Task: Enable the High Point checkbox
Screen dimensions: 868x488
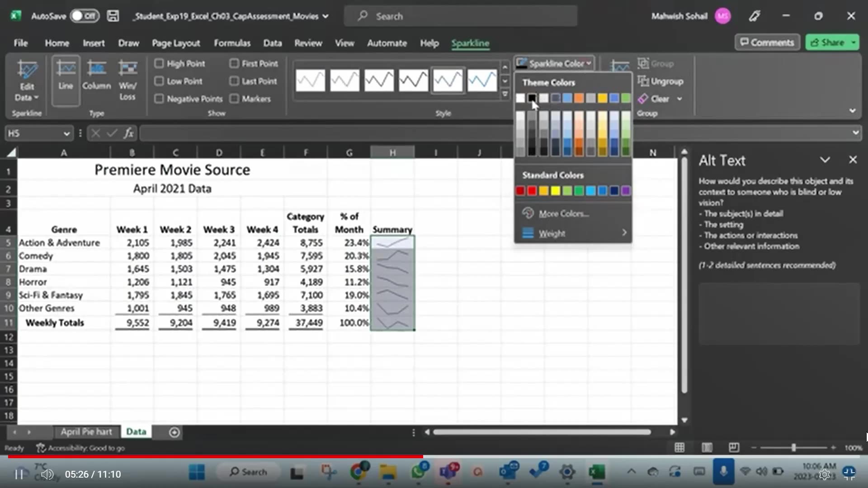Action: click(159, 64)
